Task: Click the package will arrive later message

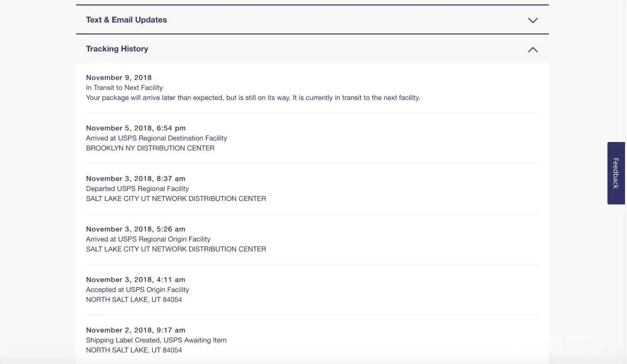Action: coord(253,97)
